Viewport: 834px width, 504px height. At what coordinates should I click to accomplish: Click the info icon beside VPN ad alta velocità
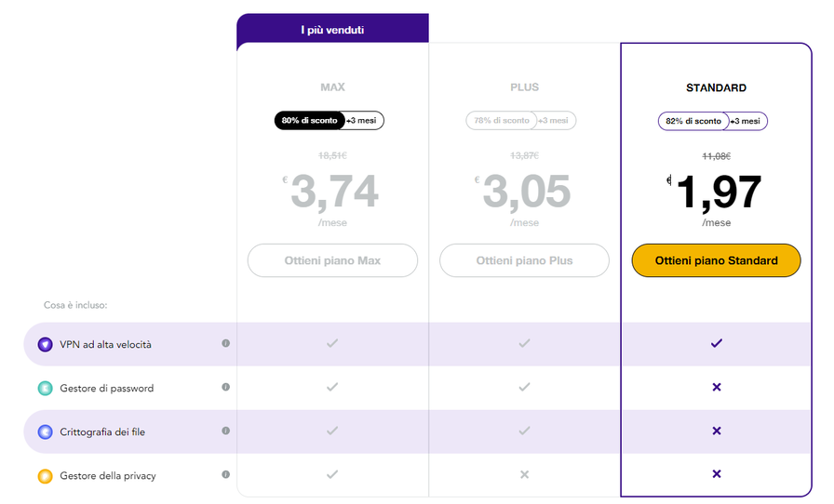pyautogui.click(x=225, y=343)
